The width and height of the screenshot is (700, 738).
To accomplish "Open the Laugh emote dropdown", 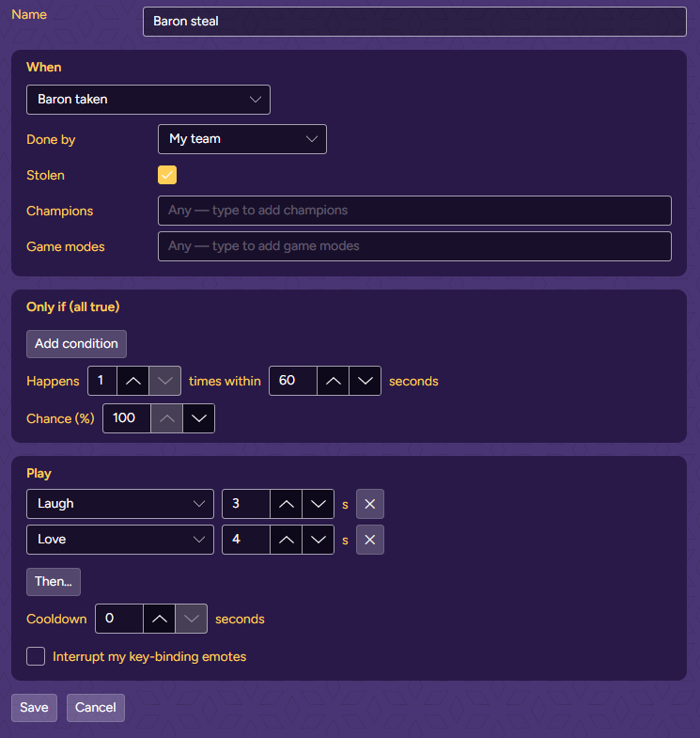I will [x=120, y=504].
